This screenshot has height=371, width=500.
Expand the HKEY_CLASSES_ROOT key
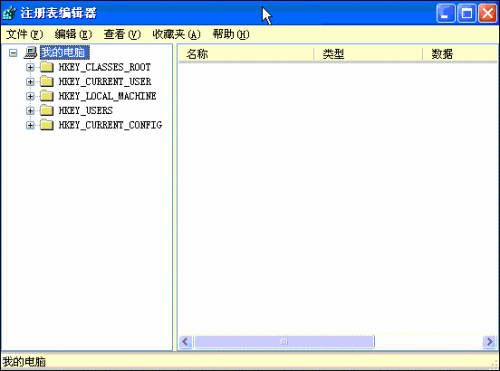(30, 67)
